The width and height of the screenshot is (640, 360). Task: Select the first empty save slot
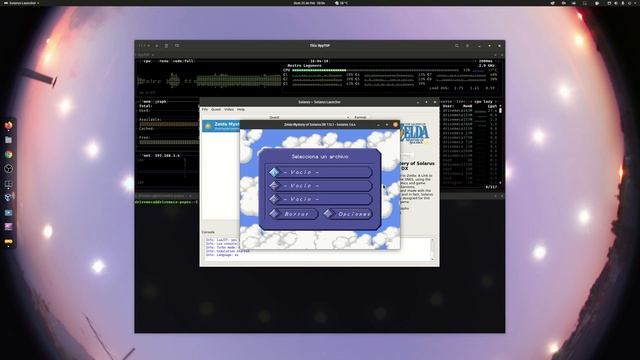pyautogui.click(x=320, y=172)
